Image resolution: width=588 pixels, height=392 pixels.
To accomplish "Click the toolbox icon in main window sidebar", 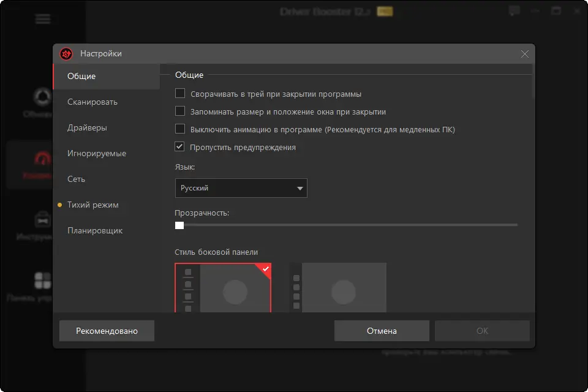I will [42, 219].
